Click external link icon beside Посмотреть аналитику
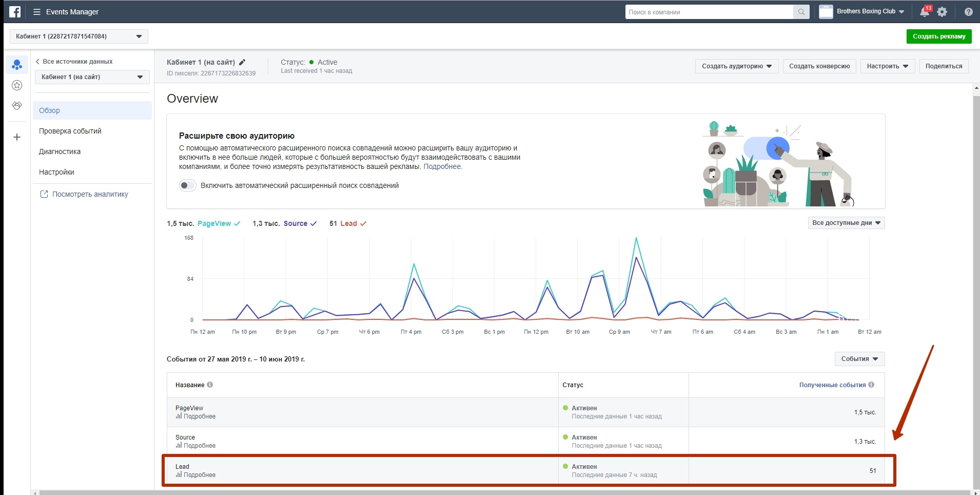980x495 pixels. click(x=44, y=194)
